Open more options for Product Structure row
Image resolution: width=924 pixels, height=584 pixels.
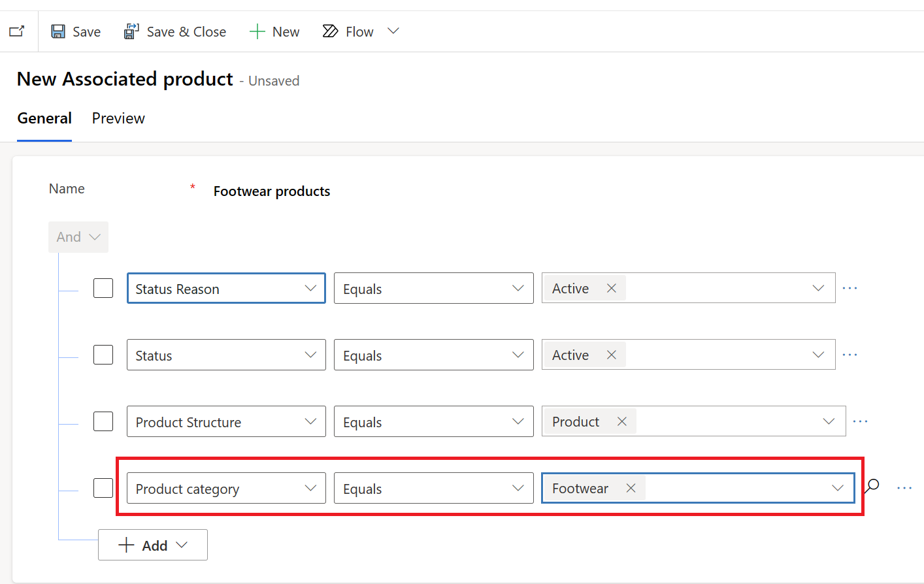tap(861, 421)
